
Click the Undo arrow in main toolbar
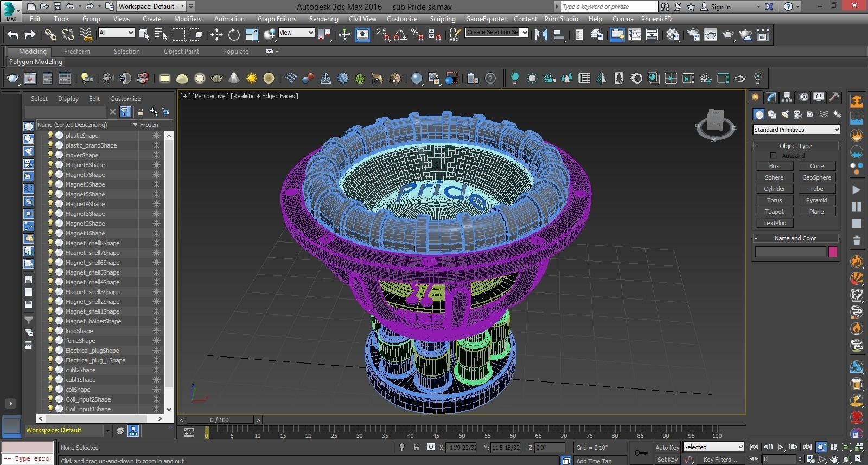(13, 35)
